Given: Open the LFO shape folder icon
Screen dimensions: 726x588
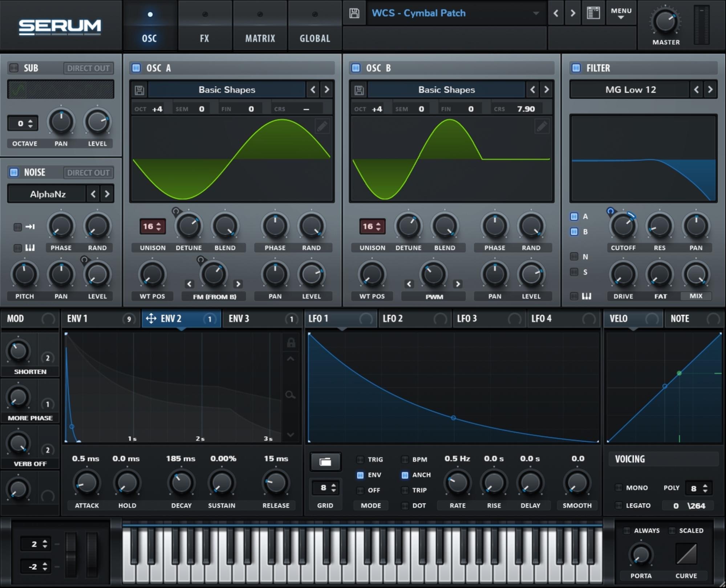Looking at the screenshot, I should [325, 462].
